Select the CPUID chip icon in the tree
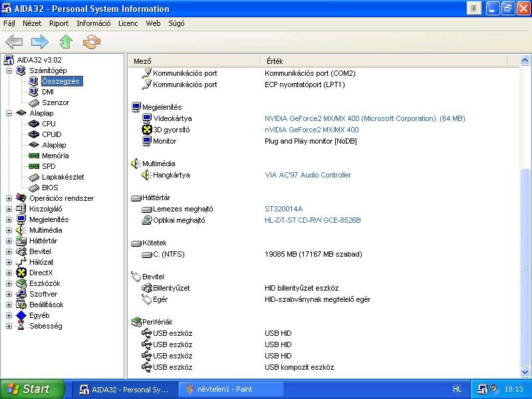 [34, 134]
